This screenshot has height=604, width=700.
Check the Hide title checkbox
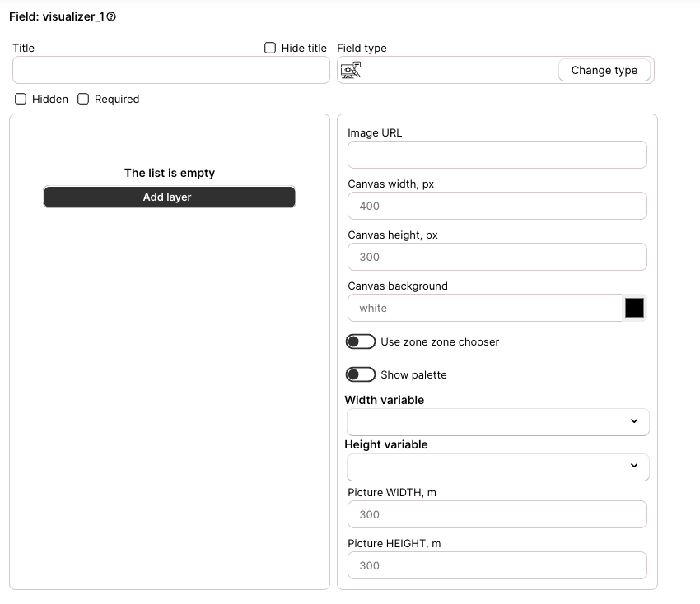point(270,48)
